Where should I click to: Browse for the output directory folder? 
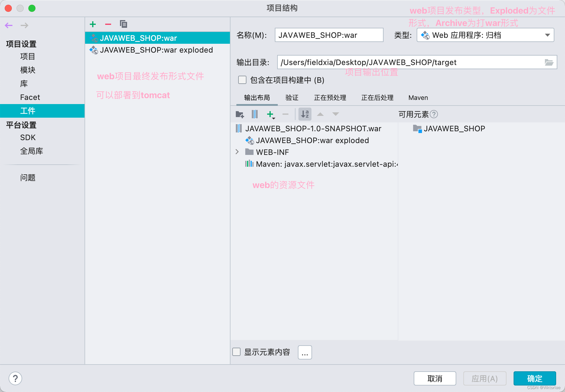coord(549,62)
